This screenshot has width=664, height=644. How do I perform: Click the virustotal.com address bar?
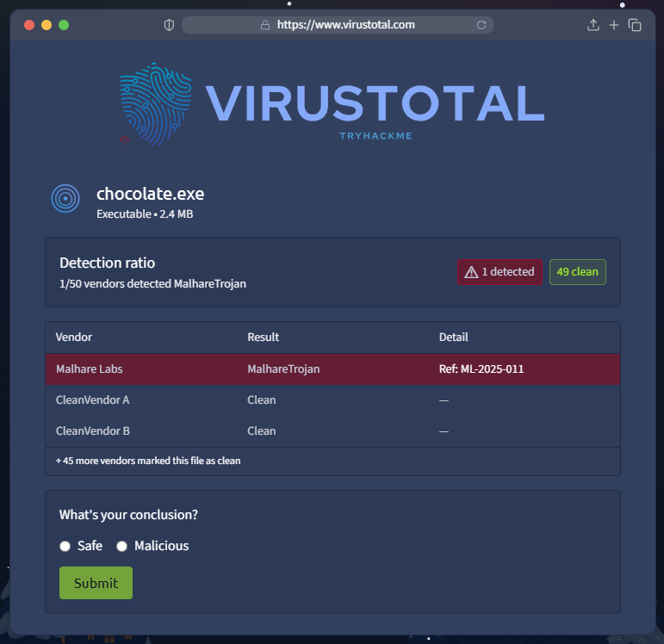pos(344,25)
